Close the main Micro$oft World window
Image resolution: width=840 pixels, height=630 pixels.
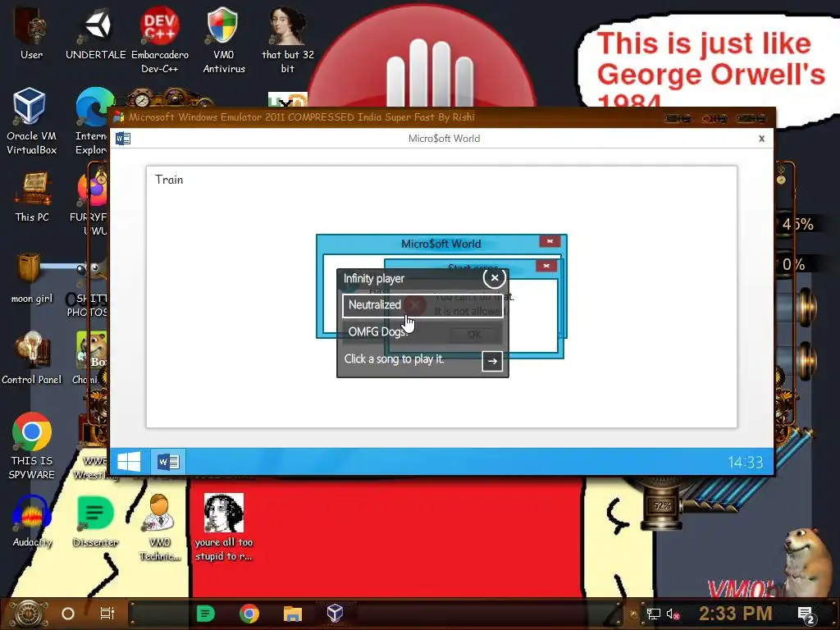click(761, 139)
